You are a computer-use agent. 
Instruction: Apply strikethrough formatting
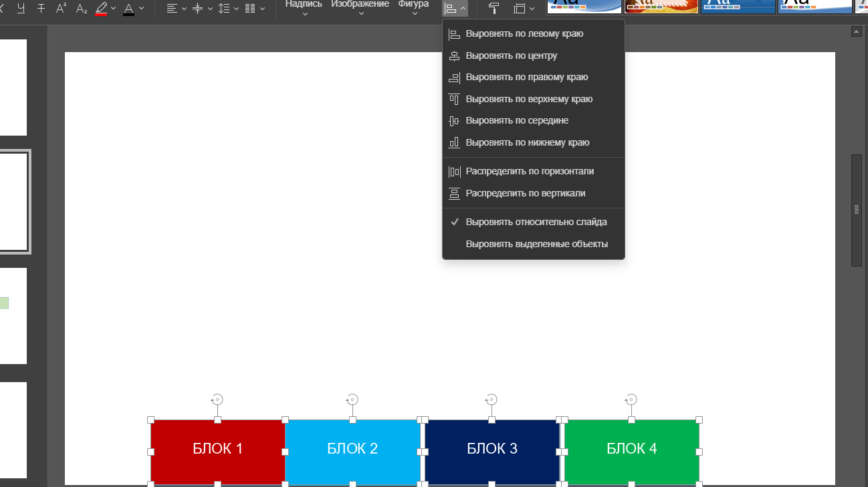coord(41,8)
